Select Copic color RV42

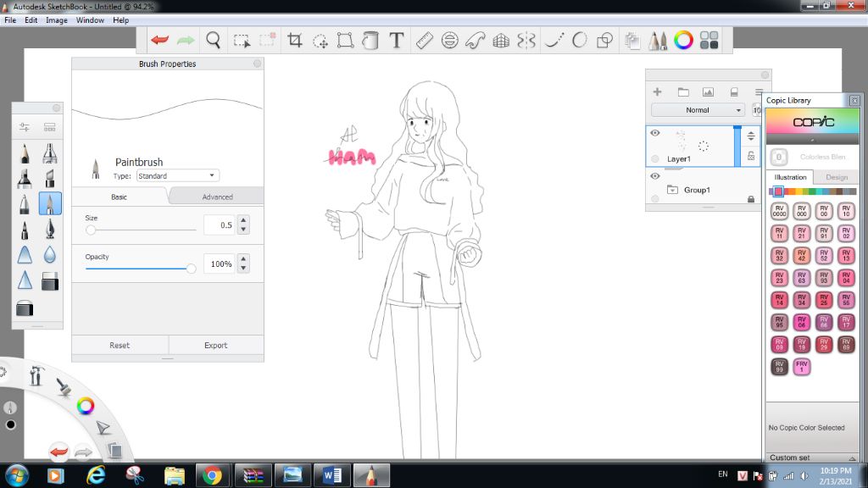tap(802, 255)
